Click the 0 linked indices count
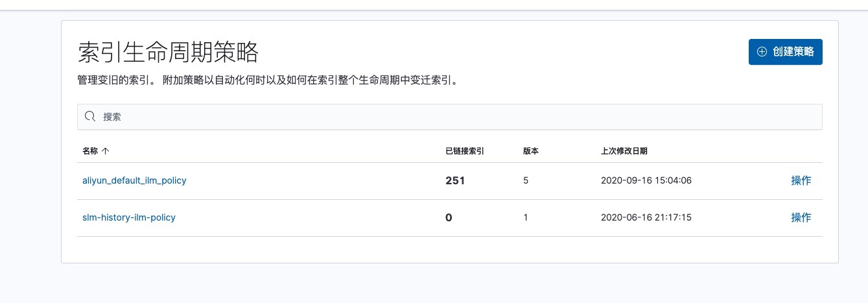The width and height of the screenshot is (868, 303). point(449,217)
